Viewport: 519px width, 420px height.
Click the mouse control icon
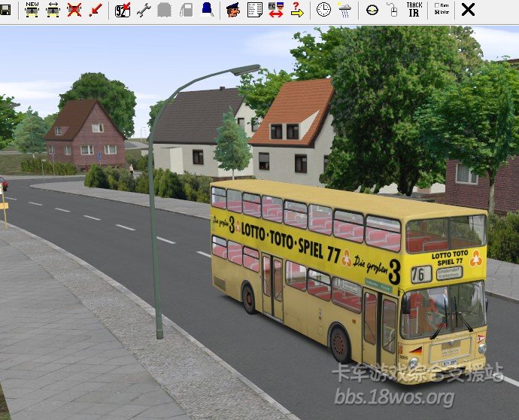pos(393,9)
